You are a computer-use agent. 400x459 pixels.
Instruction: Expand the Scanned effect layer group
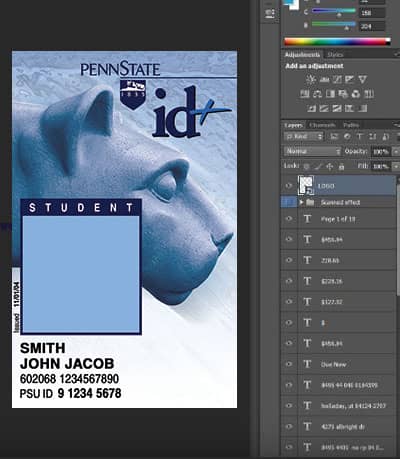pyautogui.click(x=301, y=202)
